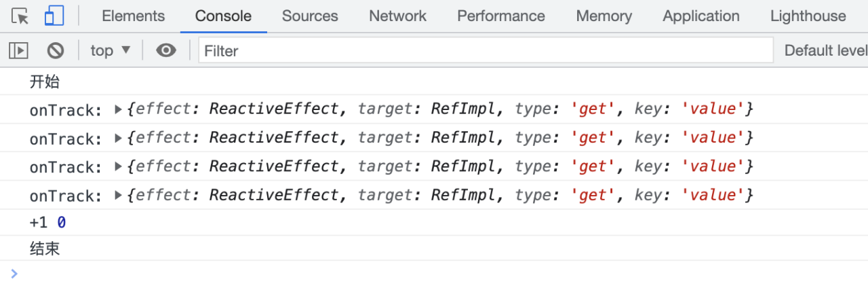Activate the inspect element picker icon
This screenshot has height=307, width=868.
click(x=20, y=16)
